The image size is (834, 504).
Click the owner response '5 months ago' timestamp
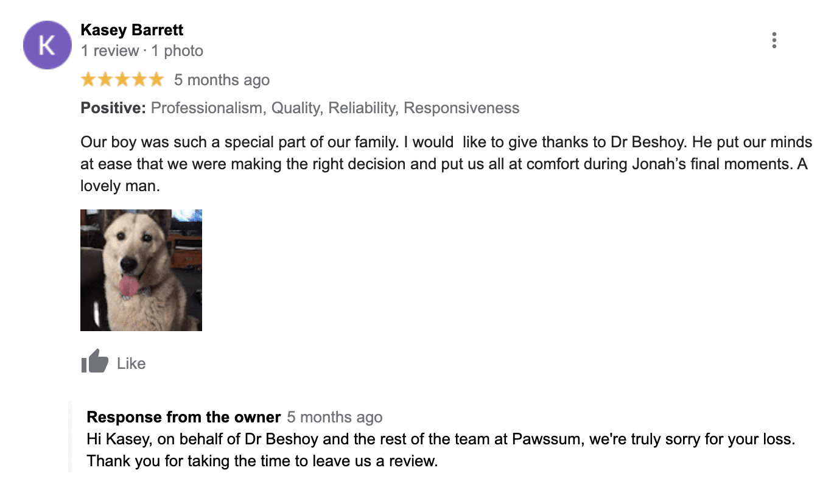pyautogui.click(x=335, y=418)
